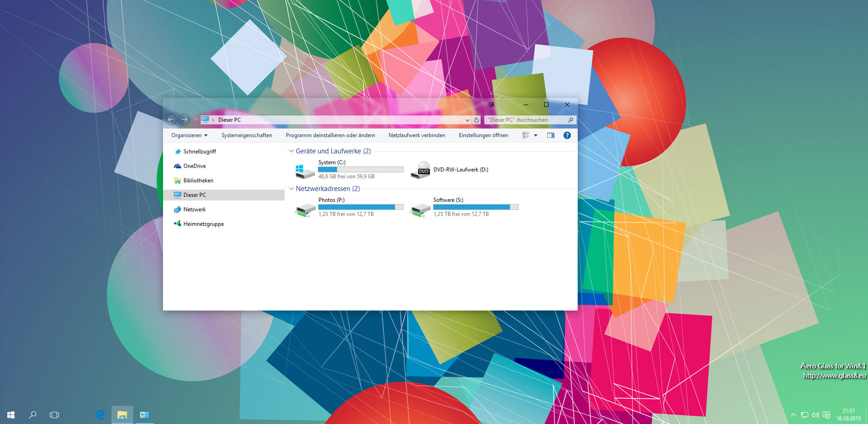Click the small extra icon in Explorer title bar
The width and height of the screenshot is (868, 424).
491,105
